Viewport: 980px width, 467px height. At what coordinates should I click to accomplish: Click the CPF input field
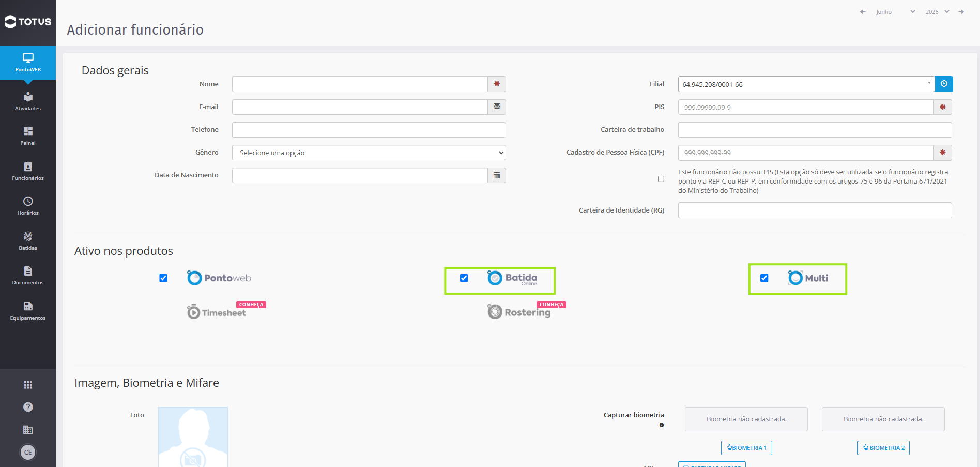806,153
